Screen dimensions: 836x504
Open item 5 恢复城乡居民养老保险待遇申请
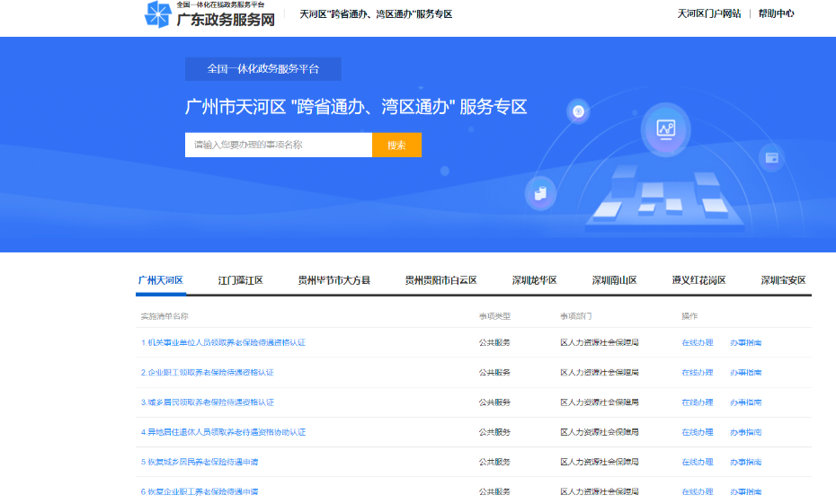[200, 462]
